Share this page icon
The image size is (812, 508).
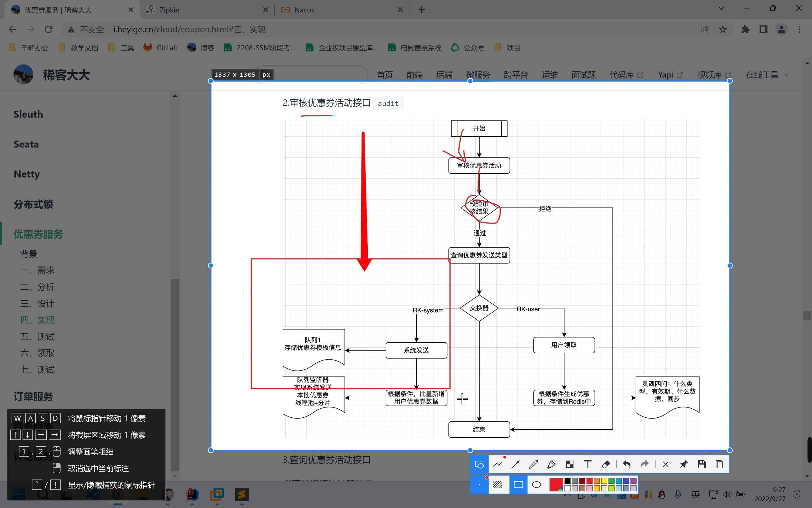coord(705,30)
